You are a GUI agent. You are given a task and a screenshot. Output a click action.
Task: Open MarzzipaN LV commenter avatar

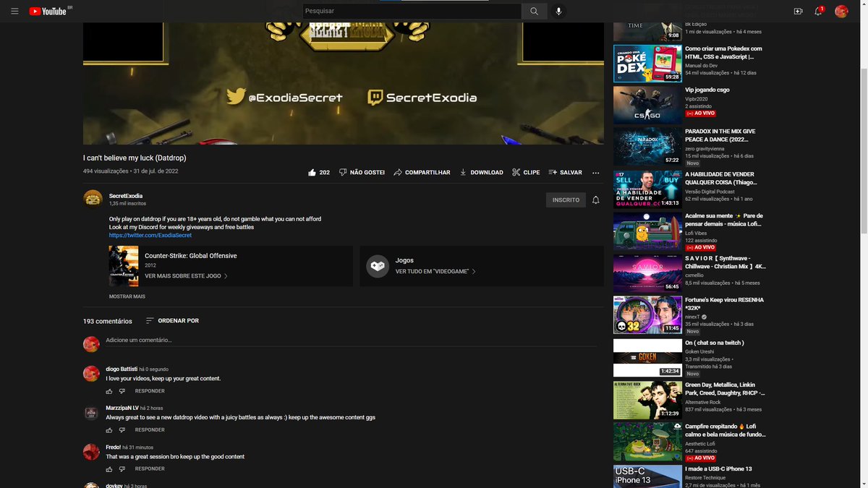(x=91, y=413)
